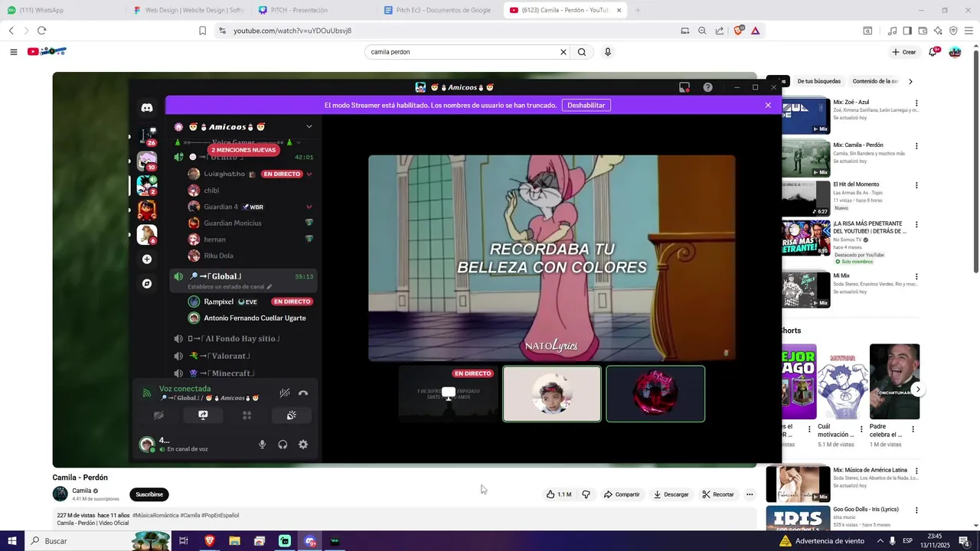Jump to 2 menciones nuevas
Screen dimensions: 980x551
coord(243,150)
